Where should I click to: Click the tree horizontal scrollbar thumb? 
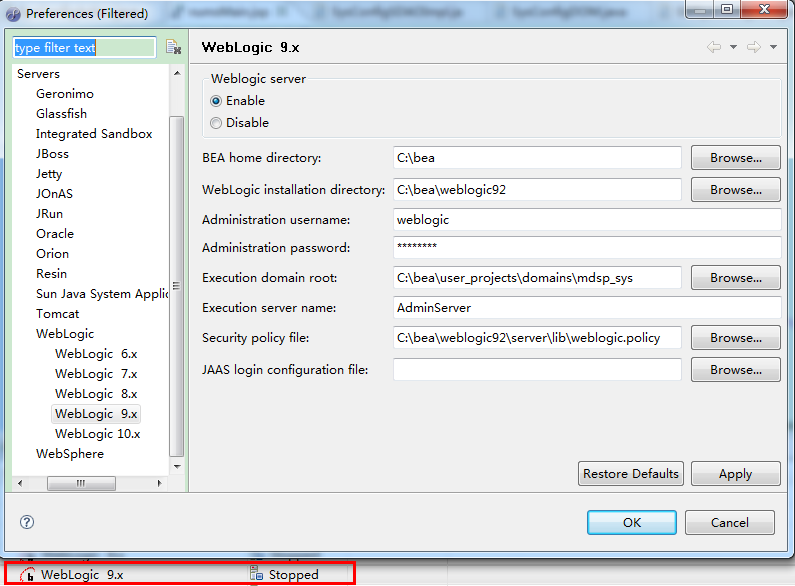[81, 483]
